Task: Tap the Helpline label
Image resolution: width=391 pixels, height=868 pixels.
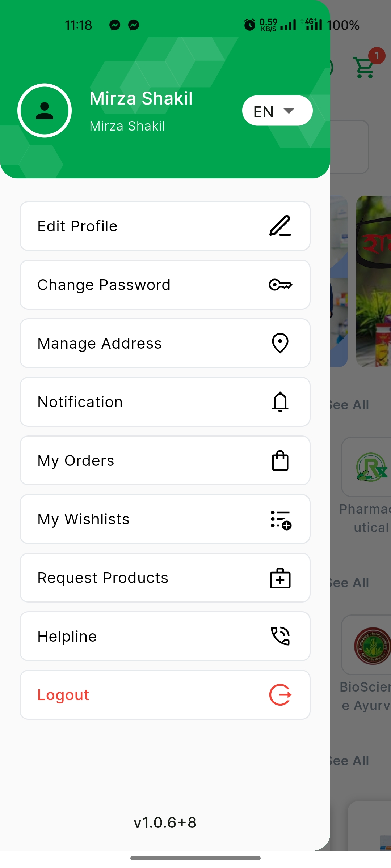Action: (x=67, y=636)
